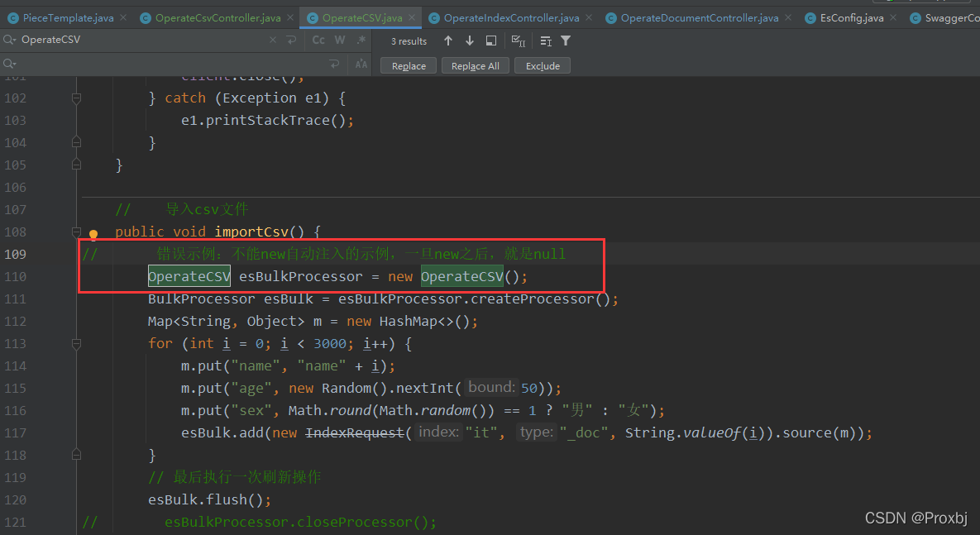The width and height of the screenshot is (980, 535).
Task: Click fold end marker at line 118
Action: 76,455
